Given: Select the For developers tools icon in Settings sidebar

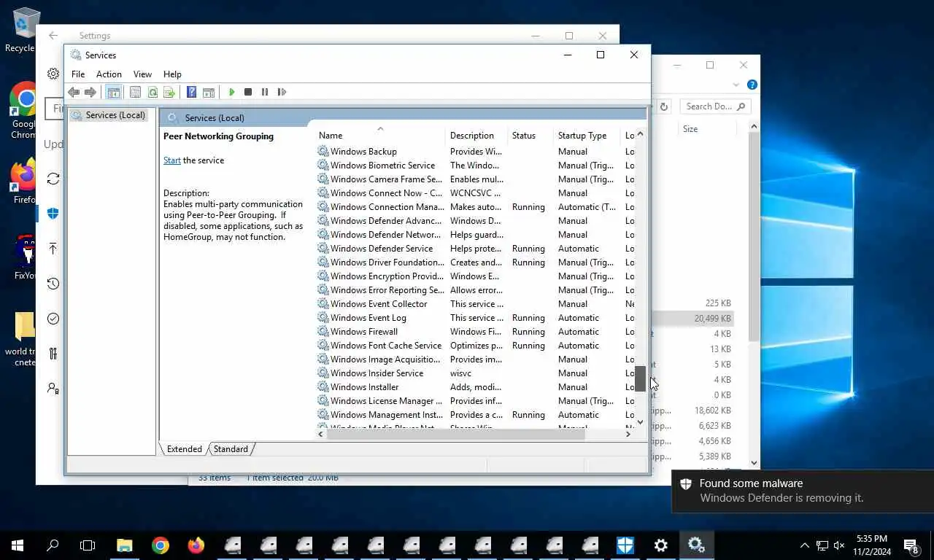Looking at the screenshot, I should (53, 354).
